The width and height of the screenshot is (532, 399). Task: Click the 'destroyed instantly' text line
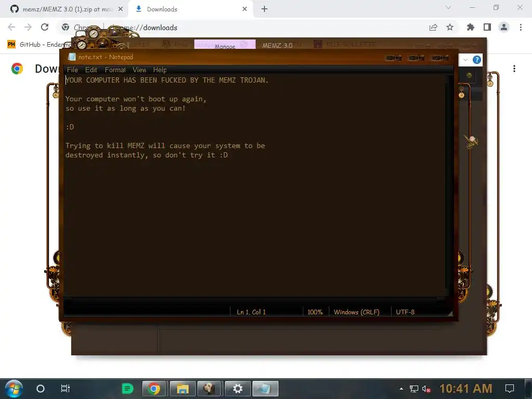146,155
